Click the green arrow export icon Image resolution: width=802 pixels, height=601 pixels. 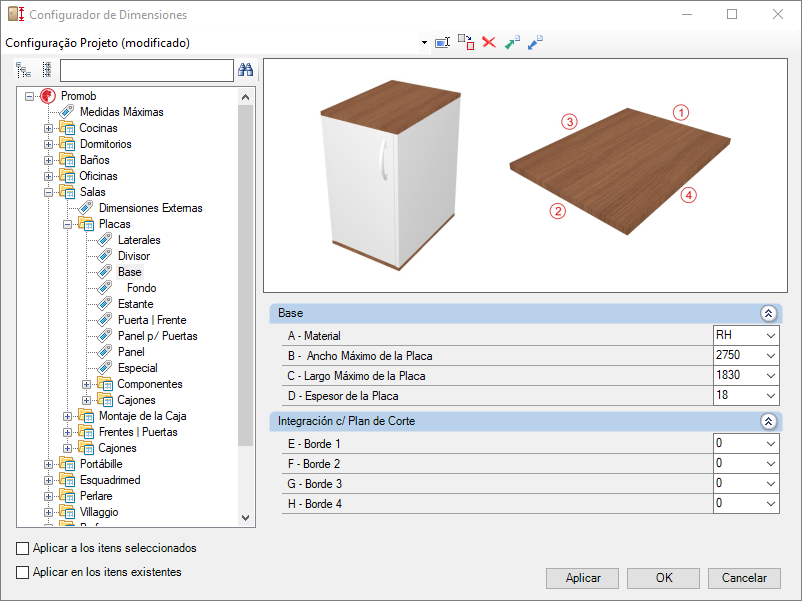(512, 42)
